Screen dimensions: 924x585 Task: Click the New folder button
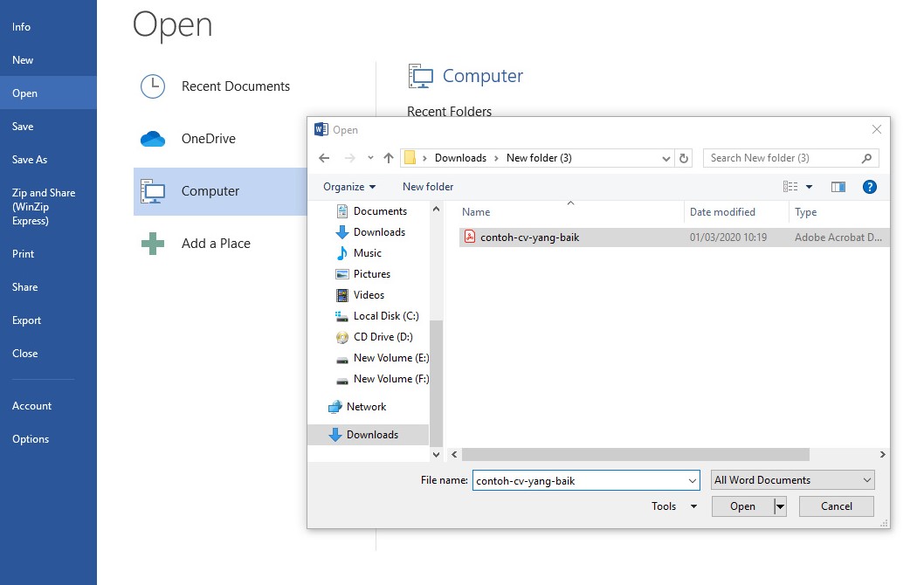pos(428,186)
